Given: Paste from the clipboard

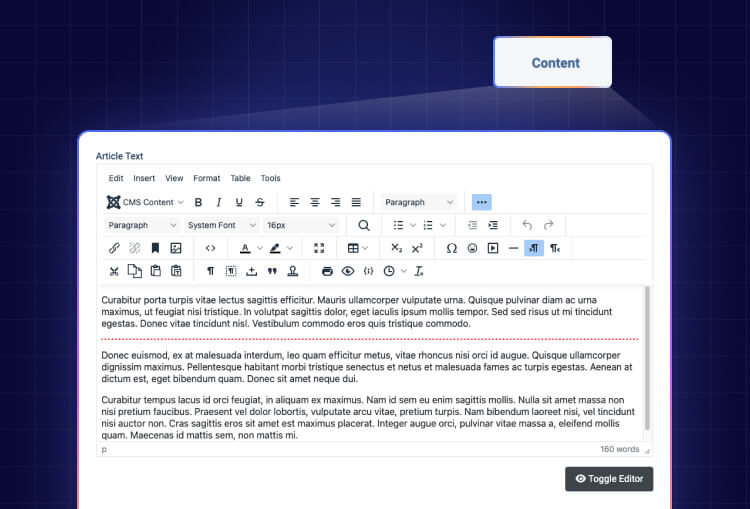Looking at the screenshot, I should point(155,271).
